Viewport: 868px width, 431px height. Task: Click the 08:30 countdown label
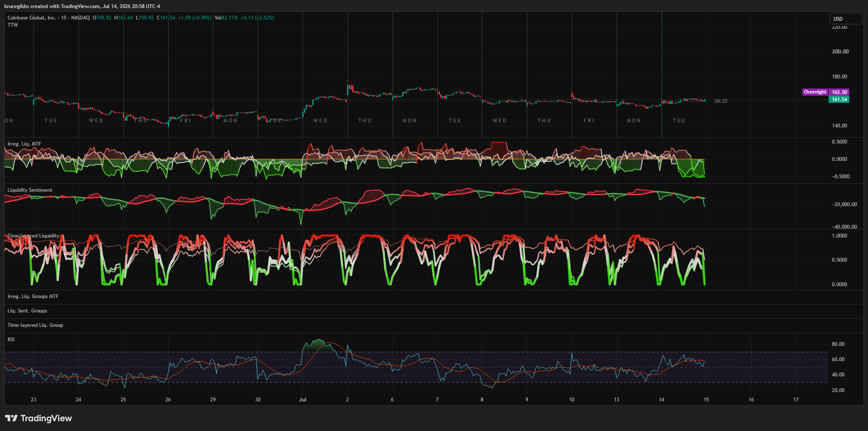[x=721, y=101]
